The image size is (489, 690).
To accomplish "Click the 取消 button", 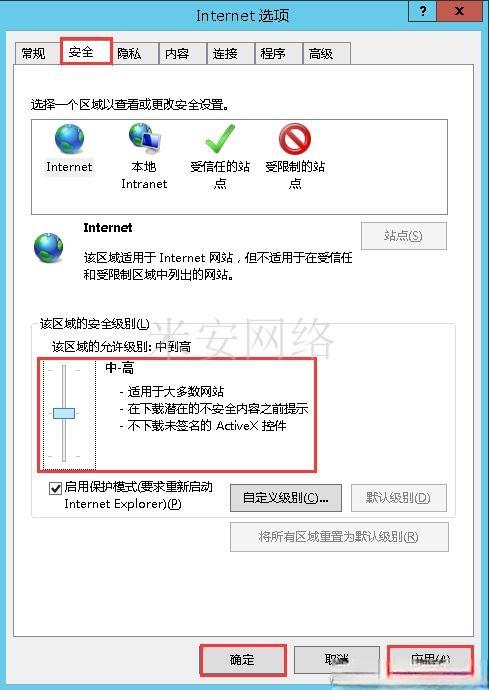I will (337, 660).
